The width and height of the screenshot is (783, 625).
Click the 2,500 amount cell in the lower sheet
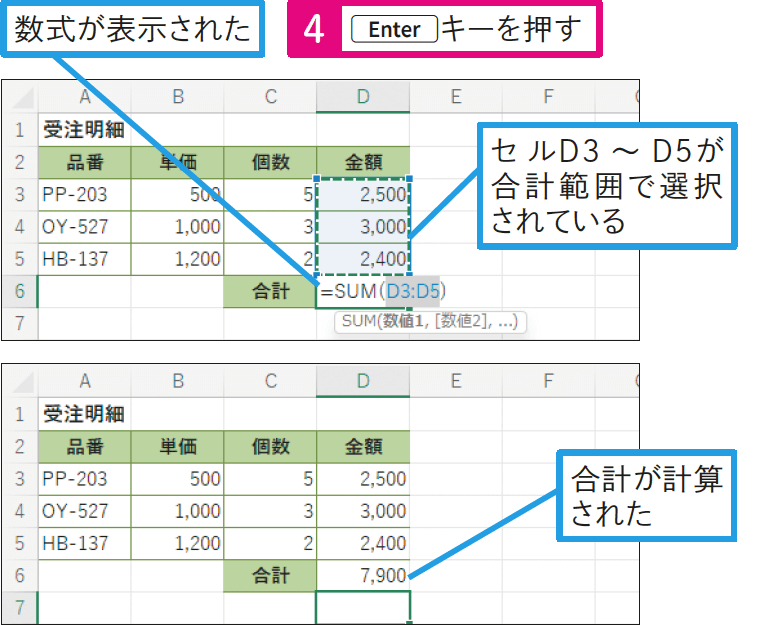pyautogui.click(x=363, y=479)
